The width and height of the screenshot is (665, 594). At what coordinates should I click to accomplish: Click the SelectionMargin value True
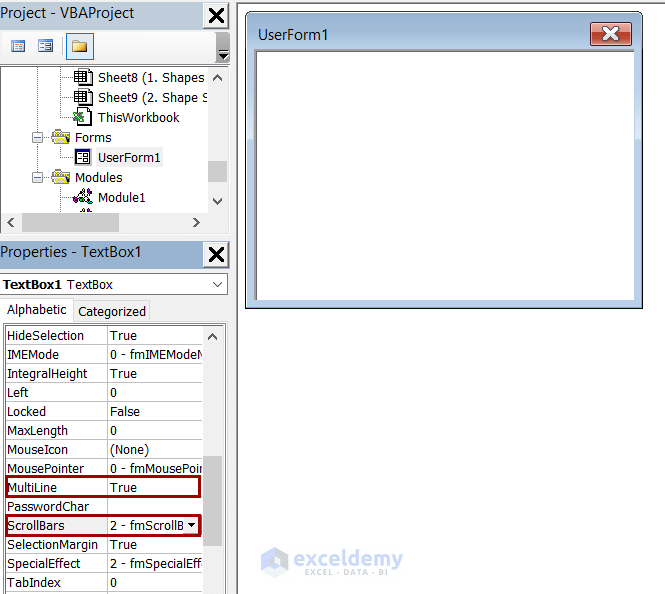(x=155, y=544)
